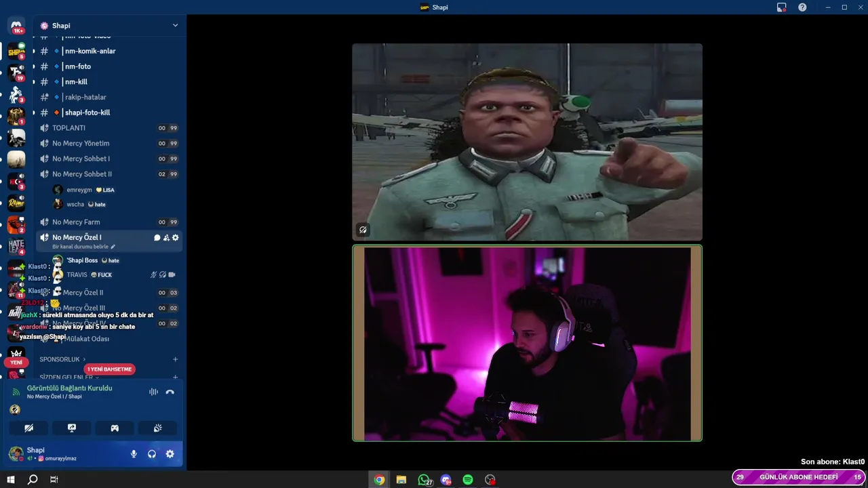
Task: Open the Rhyme server icon
Action: 16,203
